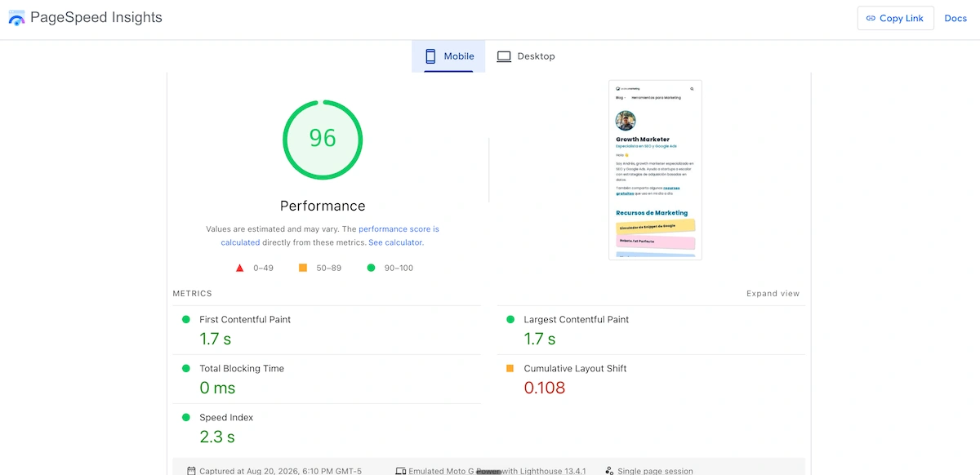Viewport: 980px width, 475px height.
Task: Click the icon next to Single page session
Action: coord(609,471)
